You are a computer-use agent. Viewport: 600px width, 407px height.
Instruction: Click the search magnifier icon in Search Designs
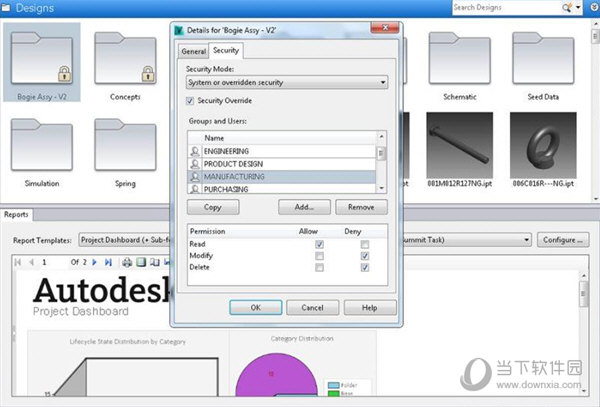pyautogui.click(x=567, y=7)
